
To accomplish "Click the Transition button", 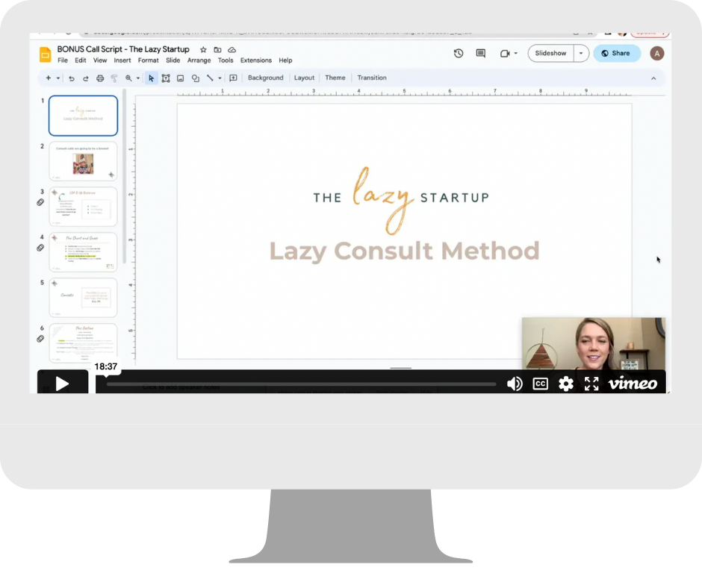I will click(x=372, y=78).
